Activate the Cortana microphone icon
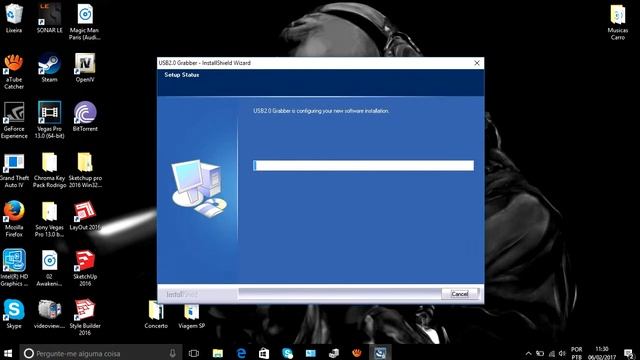640x360 pixels. [172, 353]
